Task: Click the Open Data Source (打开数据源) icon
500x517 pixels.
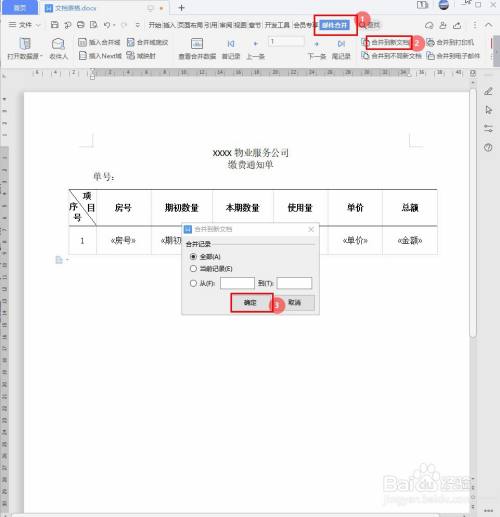Action: pos(25,43)
